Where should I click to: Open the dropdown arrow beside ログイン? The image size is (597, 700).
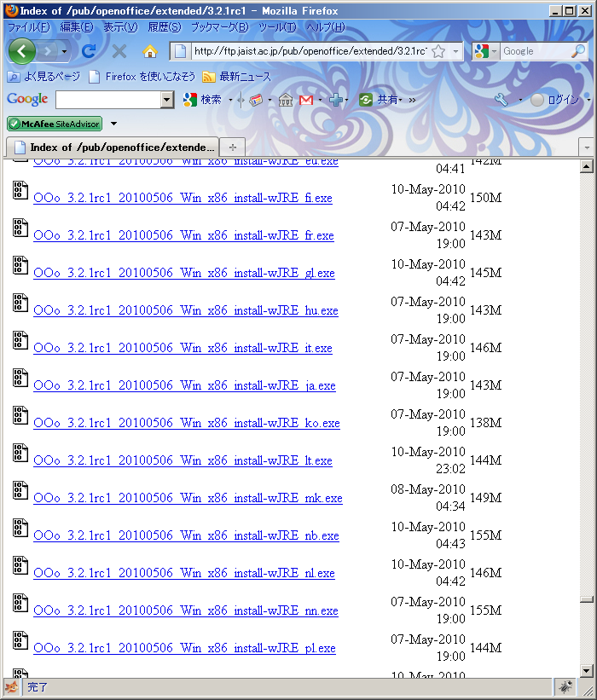pos(588,100)
